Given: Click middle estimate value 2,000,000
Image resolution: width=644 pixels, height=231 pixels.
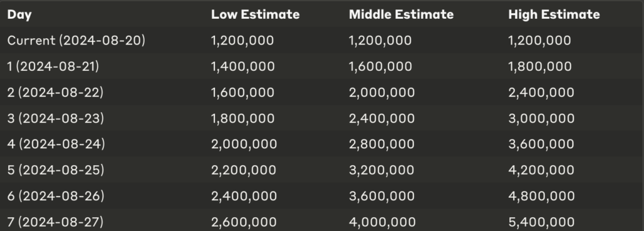Looking at the screenshot, I should pyautogui.click(x=382, y=92).
